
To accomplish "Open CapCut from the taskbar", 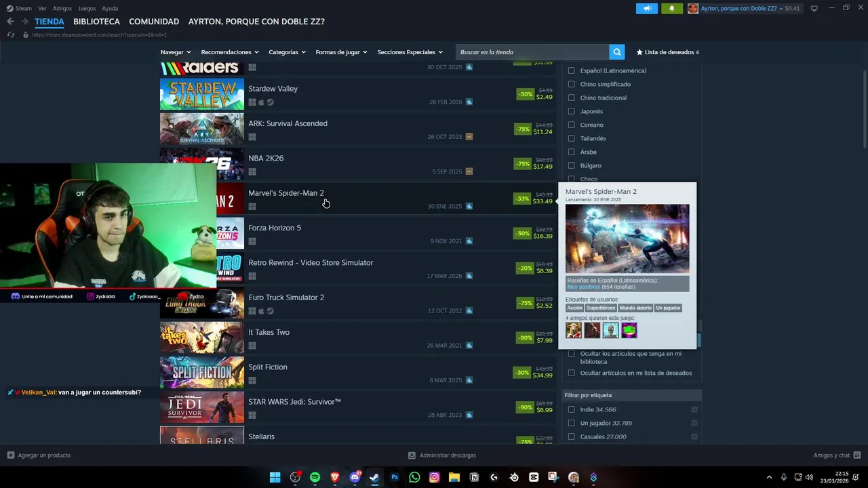I will pos(534,477).
